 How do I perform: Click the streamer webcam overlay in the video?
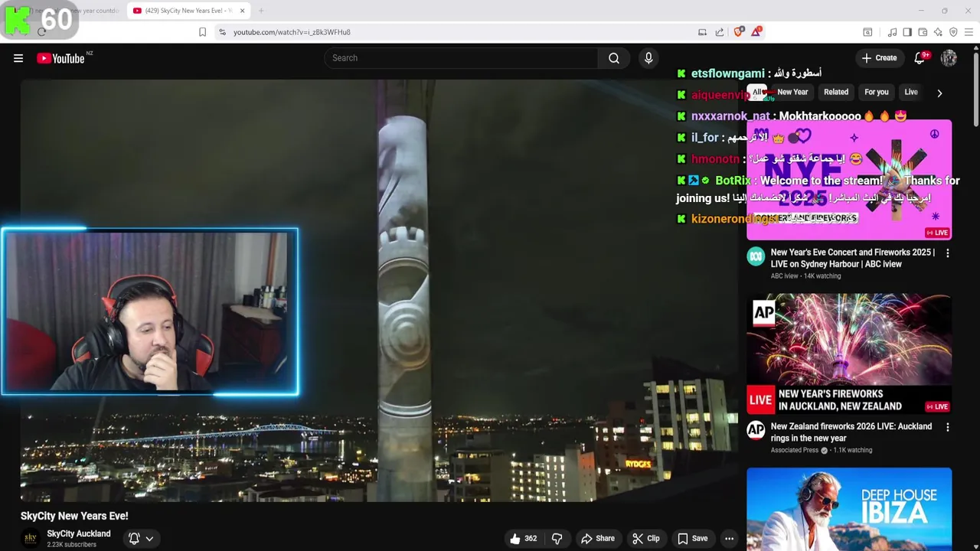(150, 312)
